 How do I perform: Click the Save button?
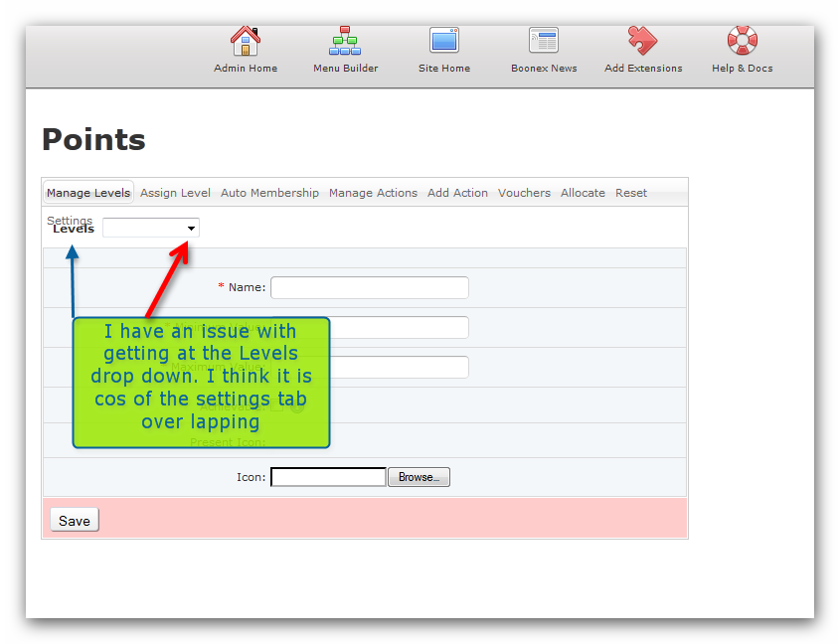pos(75,520)
